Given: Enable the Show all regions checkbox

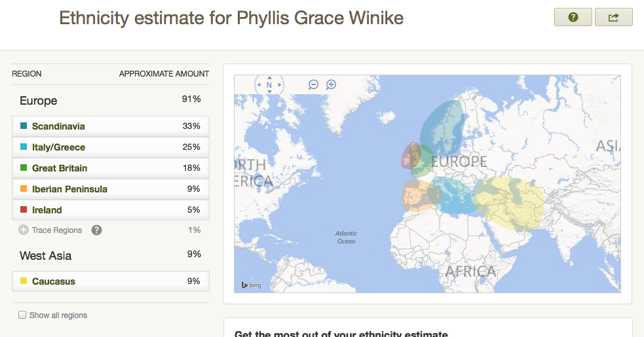Looking at the screenshot, I should click(23, 315).
